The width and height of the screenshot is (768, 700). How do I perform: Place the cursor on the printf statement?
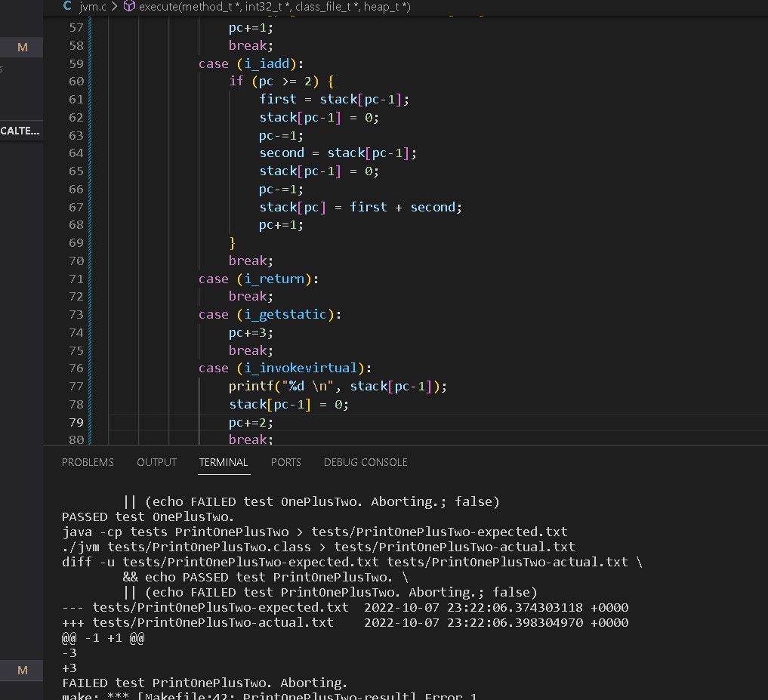coord(338,387)
